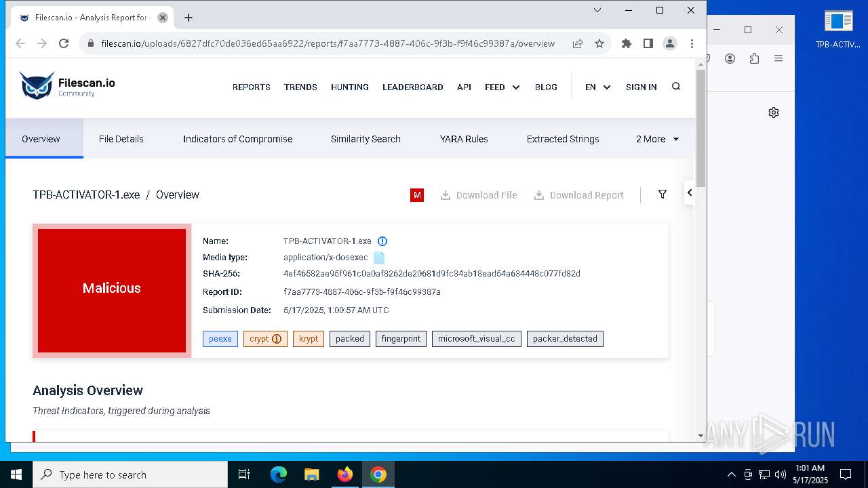
Task: Share this page icon in address bar
Action: point(578,43)
